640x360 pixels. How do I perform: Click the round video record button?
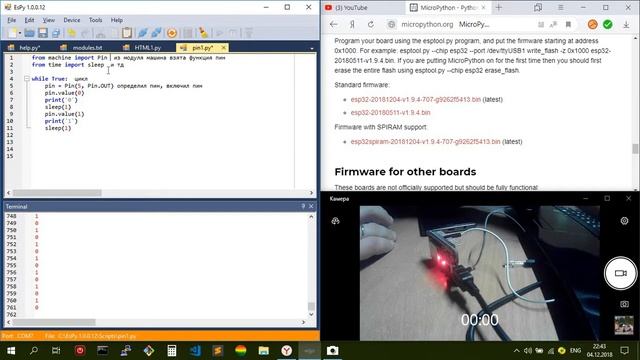(620, 273)
